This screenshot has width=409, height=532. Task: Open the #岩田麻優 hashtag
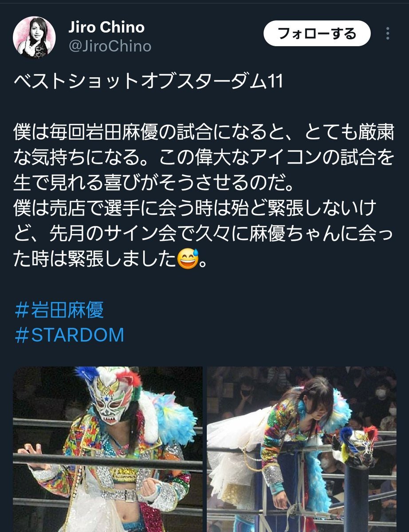(x=59, y=310)
